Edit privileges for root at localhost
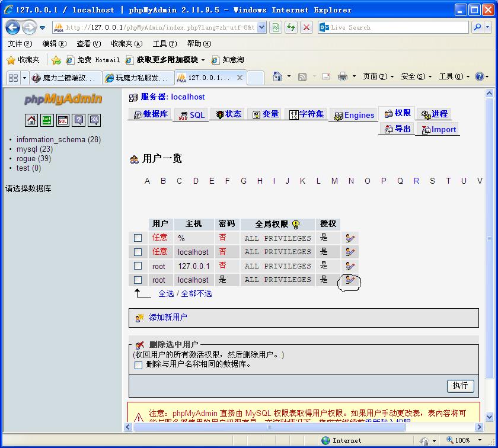The height and width of the screenshot is (448, 498). pyautogui.click(x=350, y=280)
